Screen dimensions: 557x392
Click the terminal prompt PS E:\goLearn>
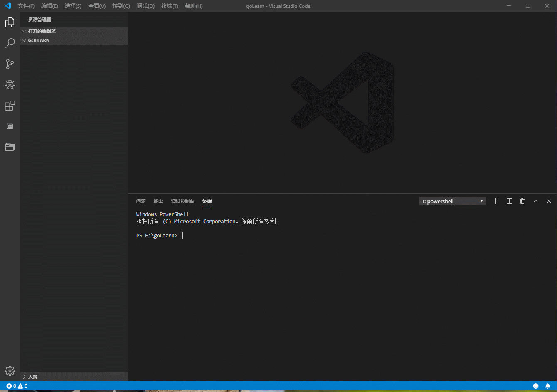coord(157,236)
